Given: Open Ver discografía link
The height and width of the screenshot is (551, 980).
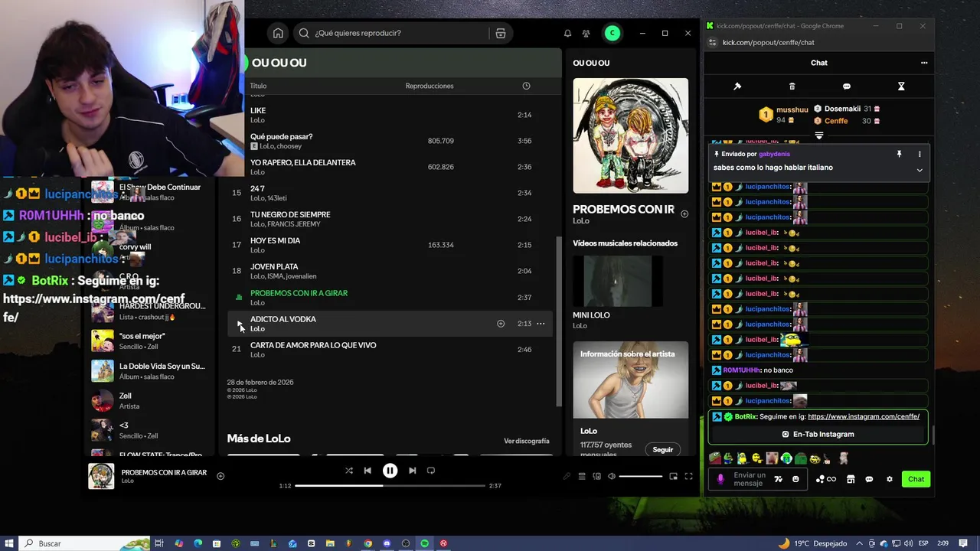Looking at the screenshot, I should pos(526,441).
